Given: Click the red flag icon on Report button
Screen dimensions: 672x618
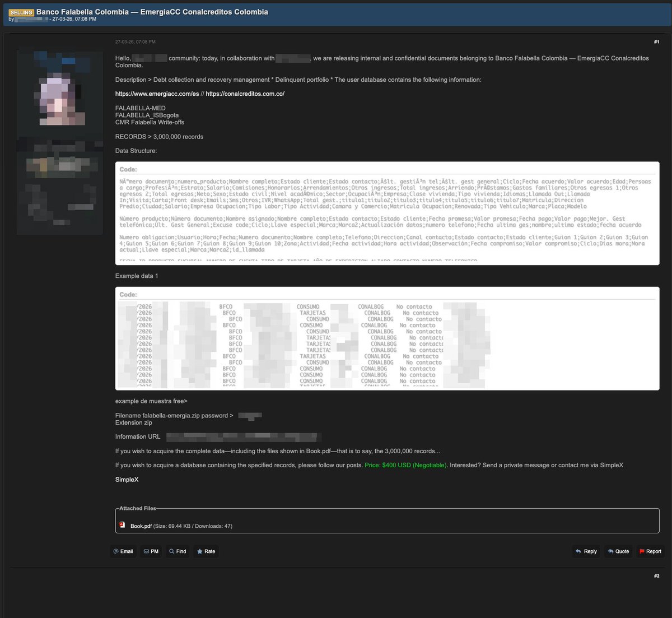Looking at the screenshot, I should pos(643,551).
